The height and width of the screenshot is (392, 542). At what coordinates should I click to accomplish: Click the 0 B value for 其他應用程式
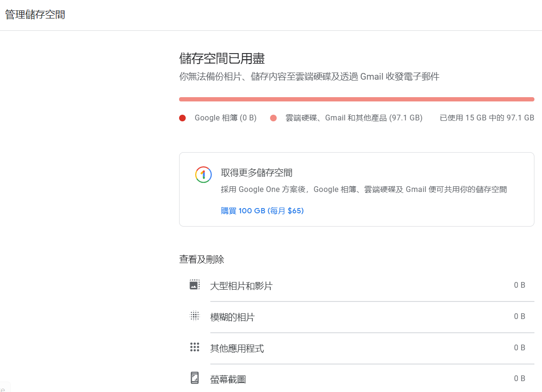(519, 348)
